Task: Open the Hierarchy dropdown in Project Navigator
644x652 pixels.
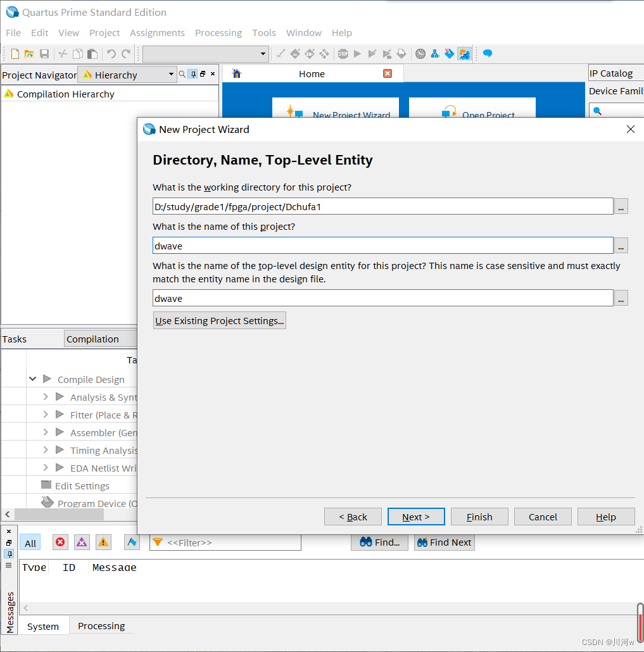Action: (x=127, y=75)
